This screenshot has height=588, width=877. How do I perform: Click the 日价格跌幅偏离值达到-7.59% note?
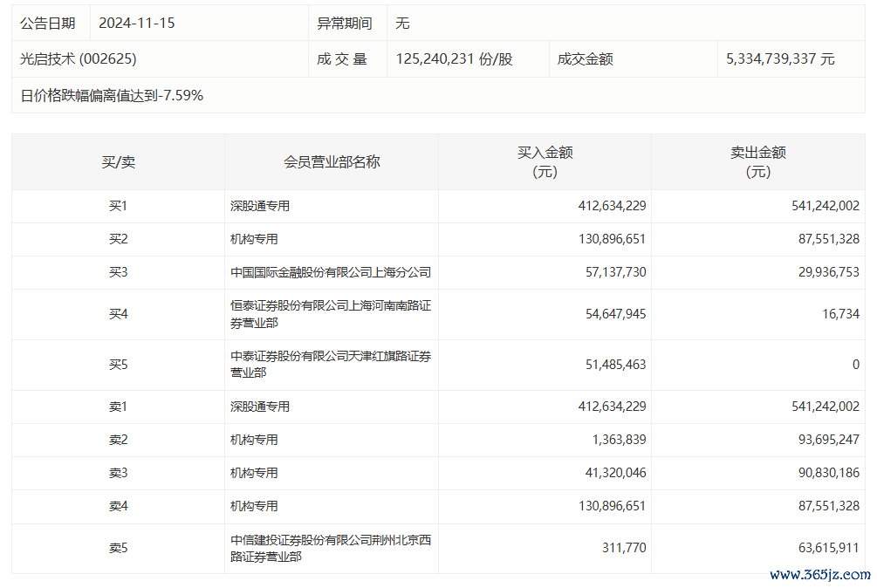pos(112,96)
